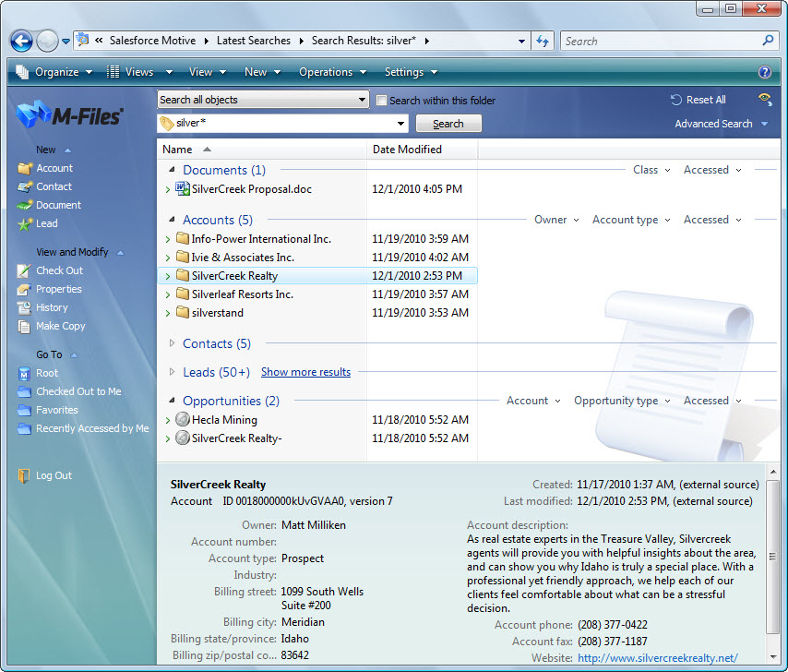788x672 pixels.
Task: Collapse the View and Modify sidebar section
Action: (120, 253)
